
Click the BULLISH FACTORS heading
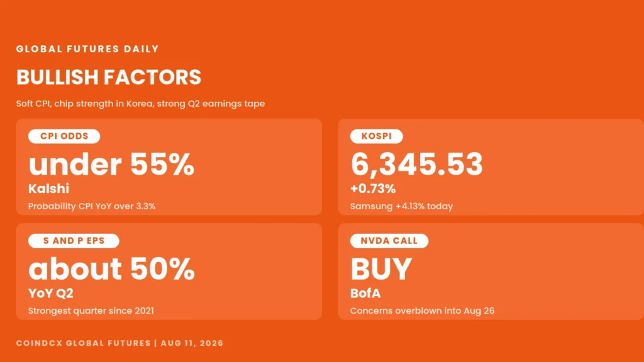pyautogui.click(x=109, y=77)
